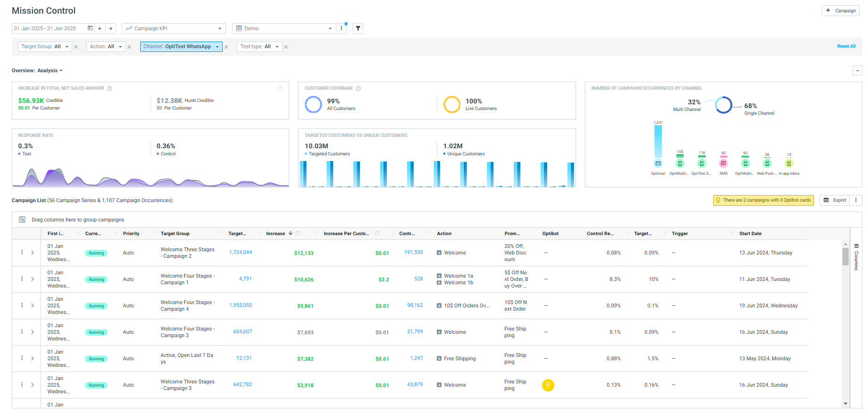
Task: Open Target Group All dropdown
Action: 45,47
